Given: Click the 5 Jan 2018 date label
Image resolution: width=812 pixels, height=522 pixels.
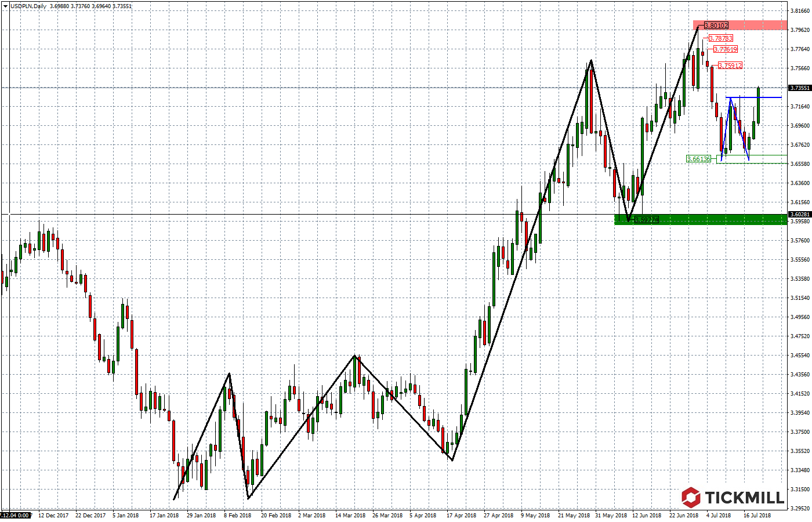Looking at the screenshot, I should coord(126,515).
